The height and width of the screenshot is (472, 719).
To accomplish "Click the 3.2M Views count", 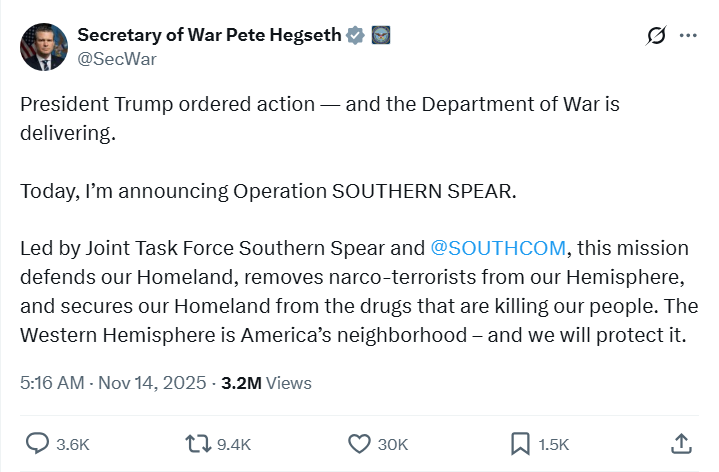I will 266,383.
